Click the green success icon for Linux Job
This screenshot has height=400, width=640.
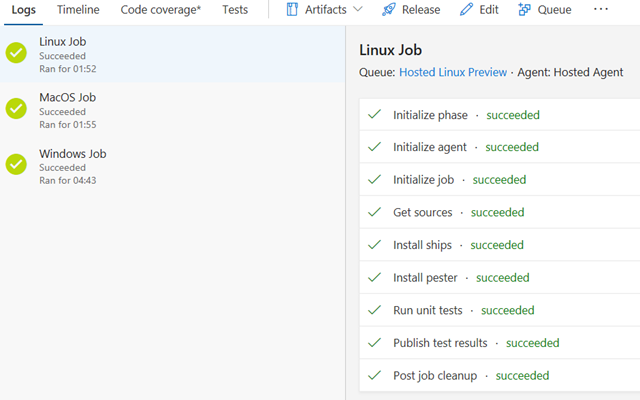(16, 54)
